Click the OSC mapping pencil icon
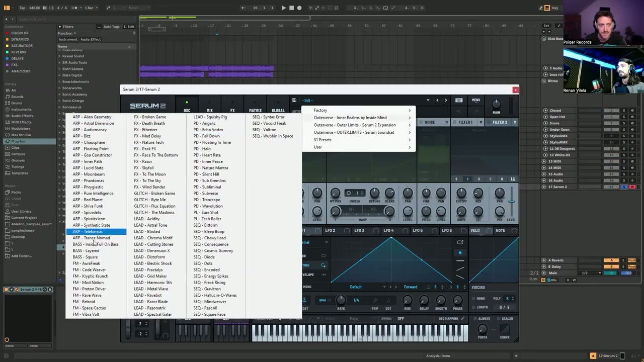 tap(462, 318)
